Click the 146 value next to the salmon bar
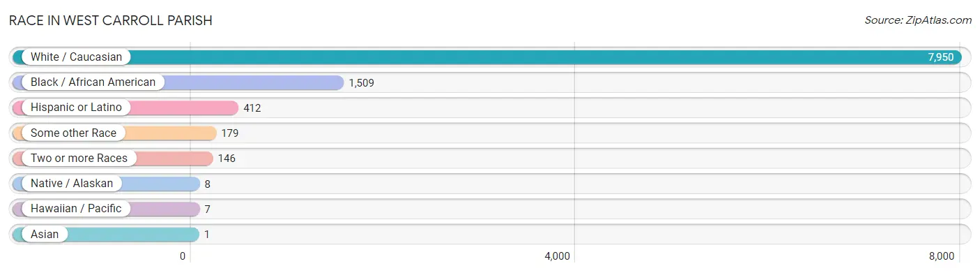 tap(227, 158)
